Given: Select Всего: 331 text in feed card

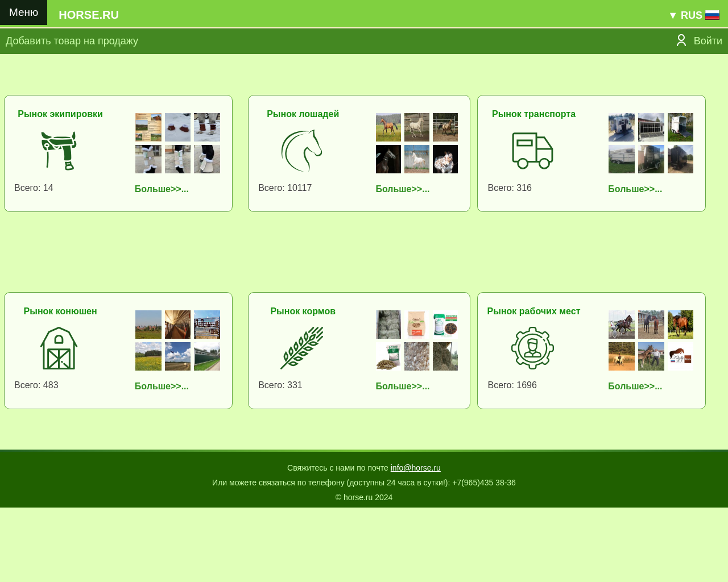Looking at the screenshot, I should 280,385.
